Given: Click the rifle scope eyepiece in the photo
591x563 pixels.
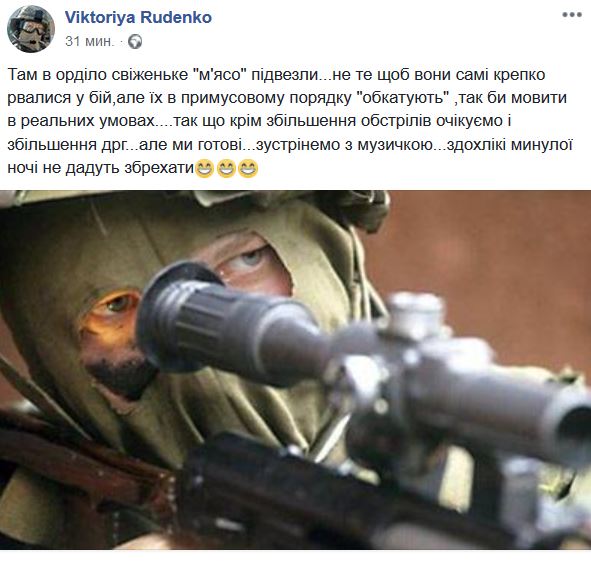Looking at the screenshot, I should pyautogui.click(x=181, y=318).
